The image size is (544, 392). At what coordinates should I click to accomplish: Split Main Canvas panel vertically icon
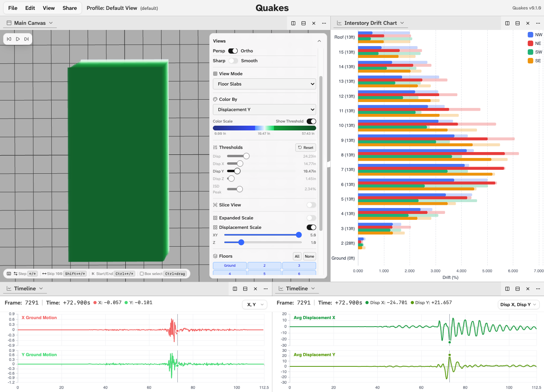tap(293, 23)
